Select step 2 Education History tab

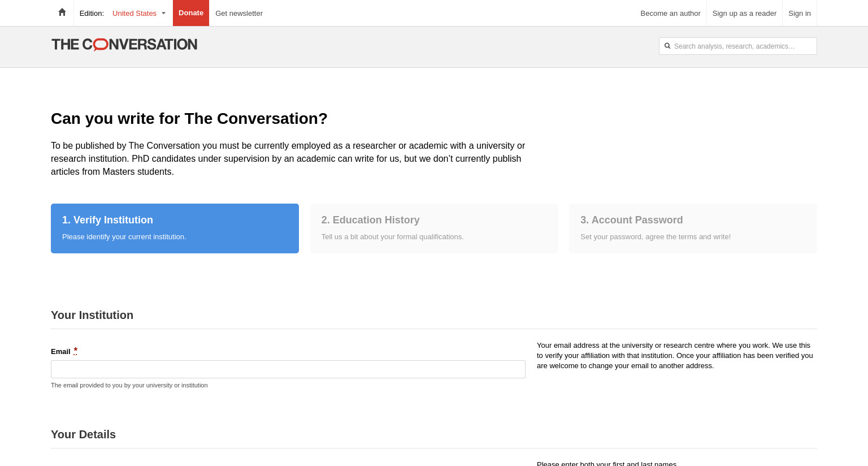[x=434, y=228]
